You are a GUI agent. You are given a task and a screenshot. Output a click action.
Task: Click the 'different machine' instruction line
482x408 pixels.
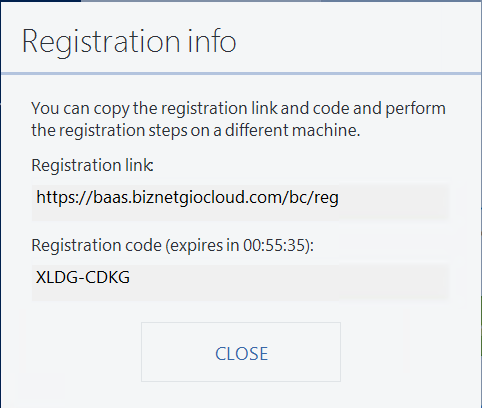[196, 130]
